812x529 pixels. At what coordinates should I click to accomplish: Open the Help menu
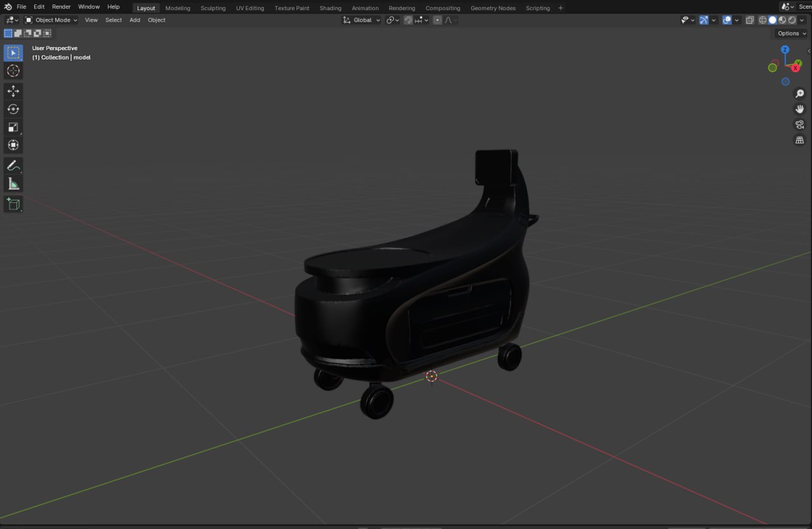[114, 7]
